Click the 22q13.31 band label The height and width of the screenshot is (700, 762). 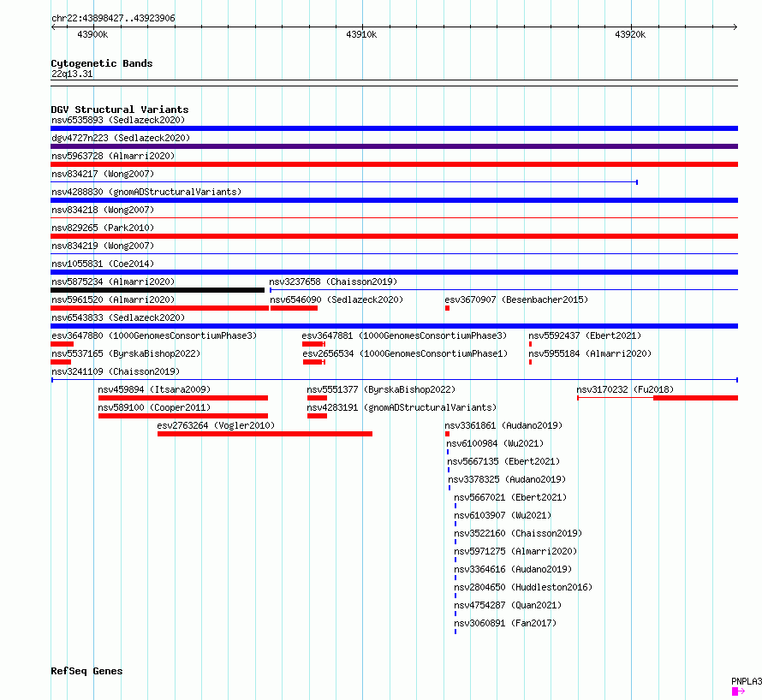tap(72, 74)
